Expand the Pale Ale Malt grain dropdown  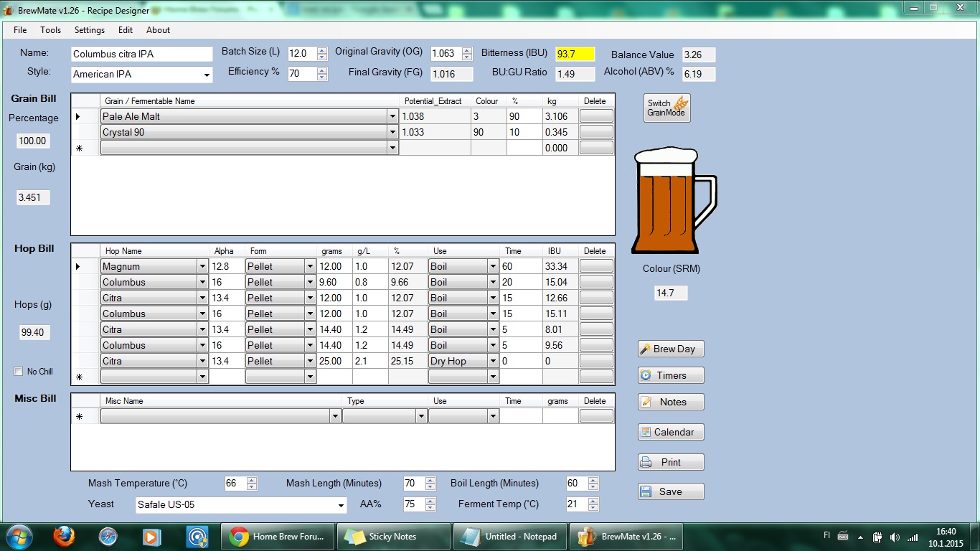[392, 116]
